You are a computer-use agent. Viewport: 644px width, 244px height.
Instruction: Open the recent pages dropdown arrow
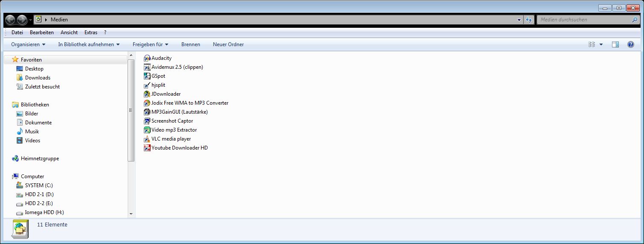point(31,20)
